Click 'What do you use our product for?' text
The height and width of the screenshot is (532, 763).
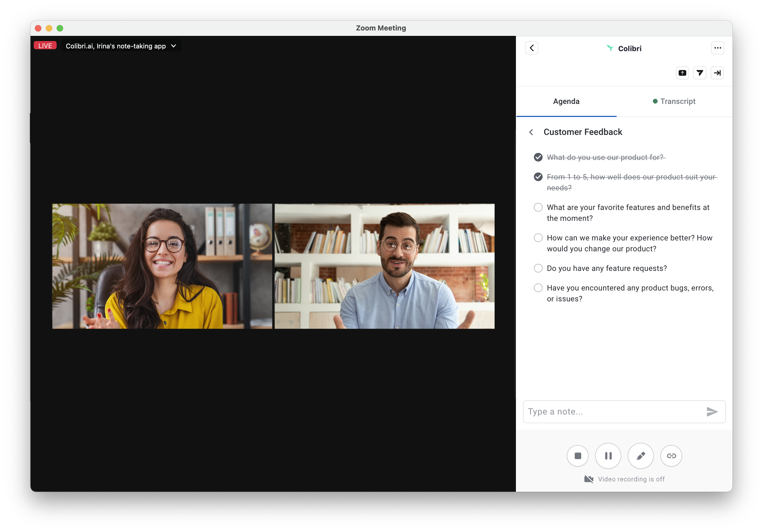pyautogui.click(x=606, y=157)
